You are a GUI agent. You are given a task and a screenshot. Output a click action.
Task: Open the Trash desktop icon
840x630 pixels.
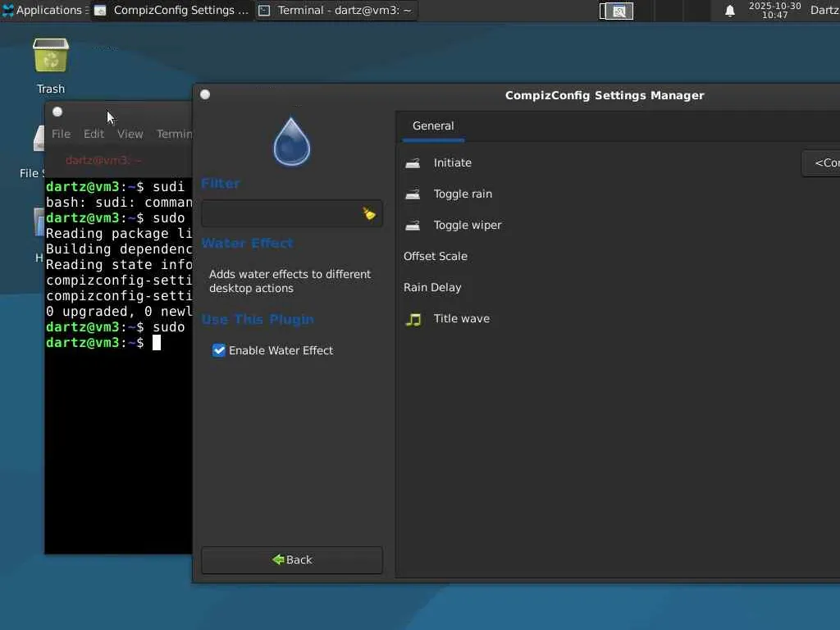click(51, 66)
